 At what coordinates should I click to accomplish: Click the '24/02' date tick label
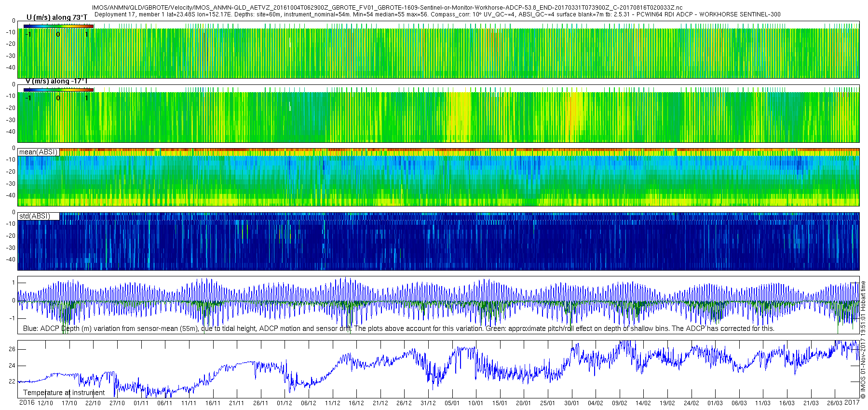[691, 403]
